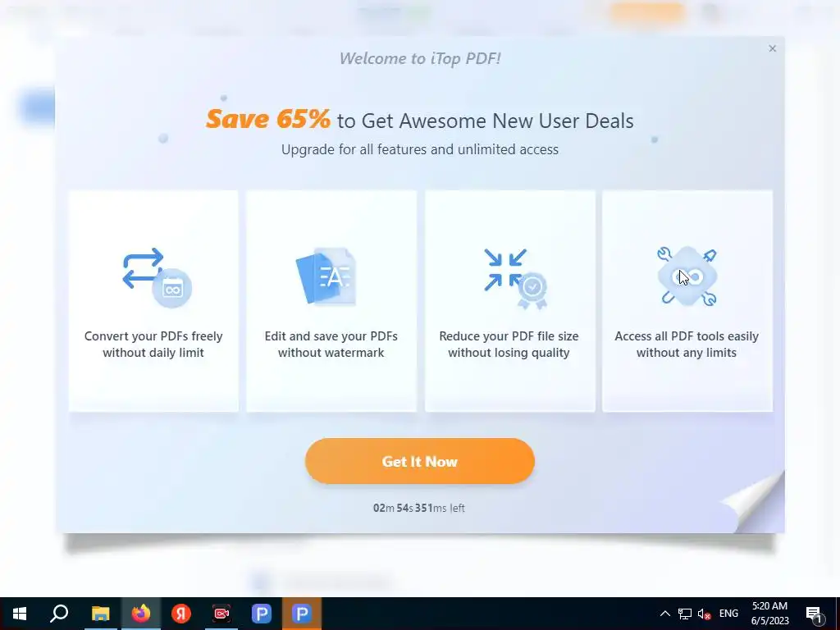The image size is (840, 630).
Task: Click the Get It Now button
Action: [419, 461]
